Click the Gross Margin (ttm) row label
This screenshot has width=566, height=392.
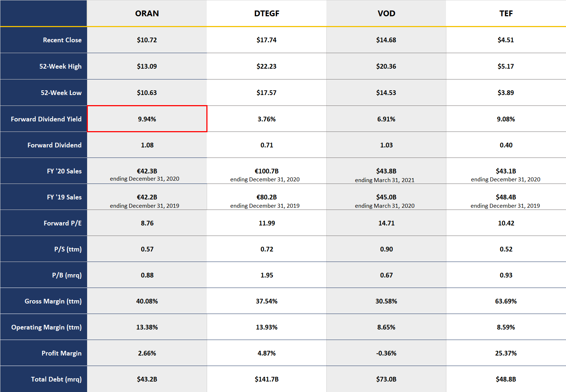[x=53, y=301]
